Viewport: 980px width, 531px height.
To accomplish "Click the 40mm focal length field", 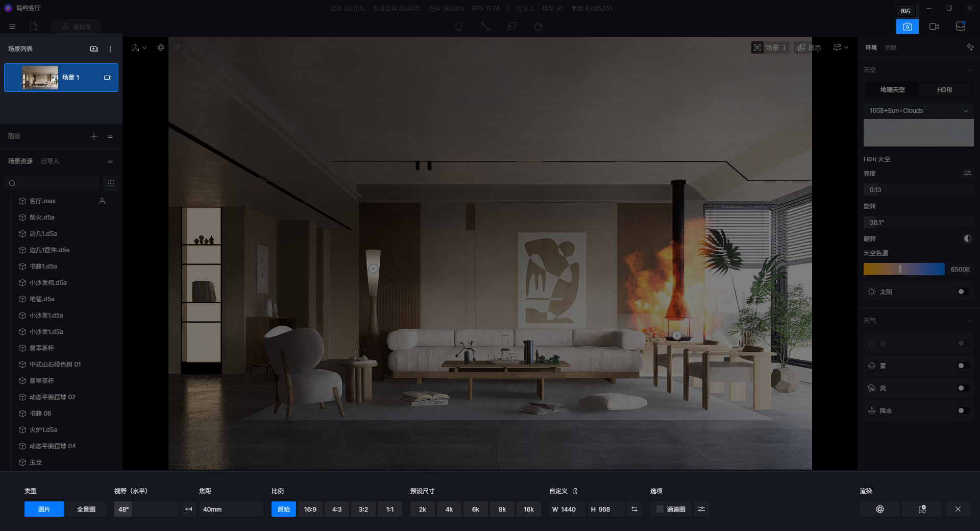I will [231, 509].
